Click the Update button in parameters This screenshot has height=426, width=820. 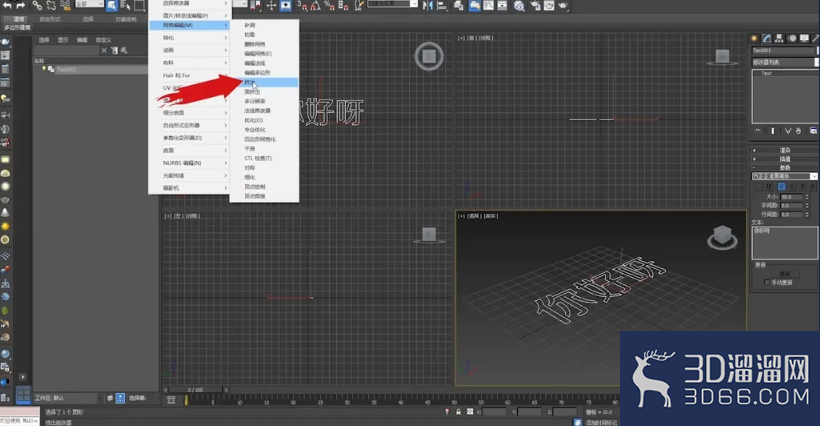pyautogui.click(x=785, y=274)
